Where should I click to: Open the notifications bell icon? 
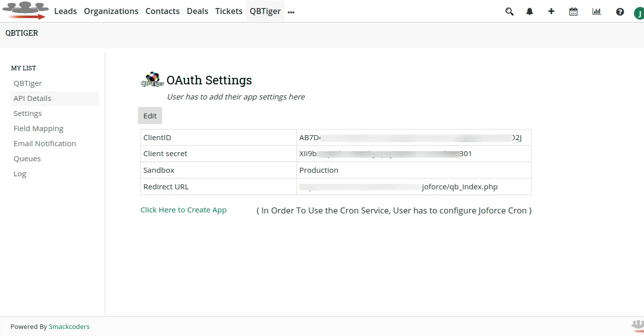(x=529, y=11)
